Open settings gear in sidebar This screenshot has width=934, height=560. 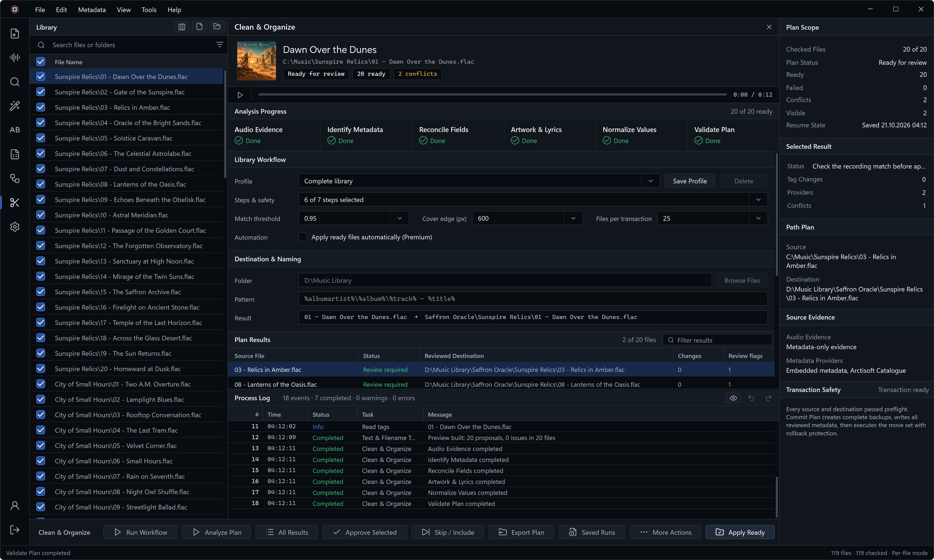(15, 227)
